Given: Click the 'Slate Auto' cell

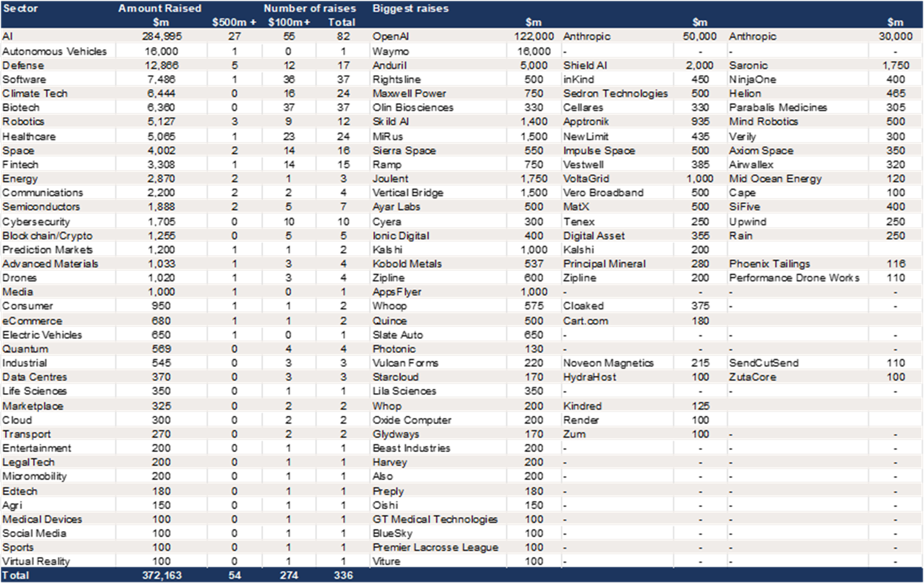Looking at the screenshot, I should click(x=397, y=335).
